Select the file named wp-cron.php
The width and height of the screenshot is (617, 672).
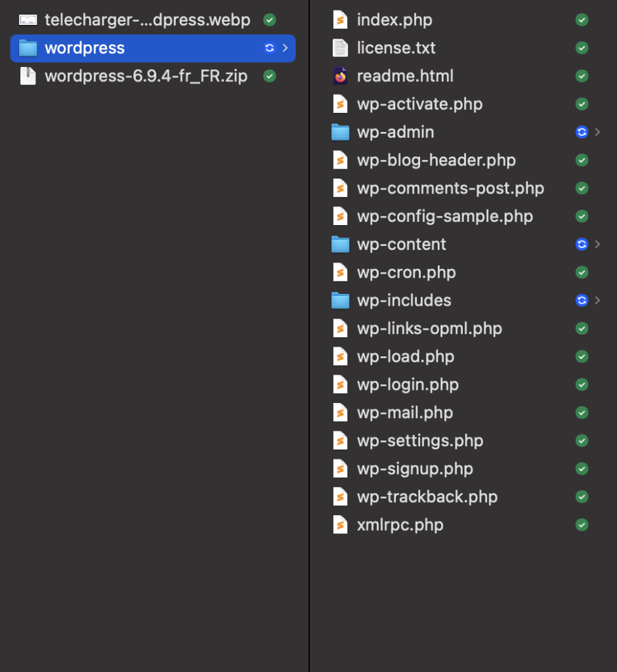pyautogui.click(x=406, y=273)
